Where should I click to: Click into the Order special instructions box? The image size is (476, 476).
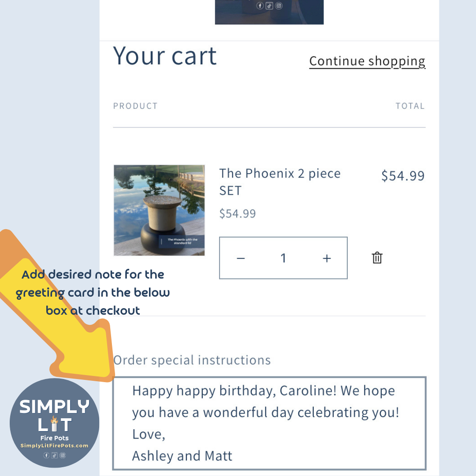pyautogui.click(x=269, y=423)
